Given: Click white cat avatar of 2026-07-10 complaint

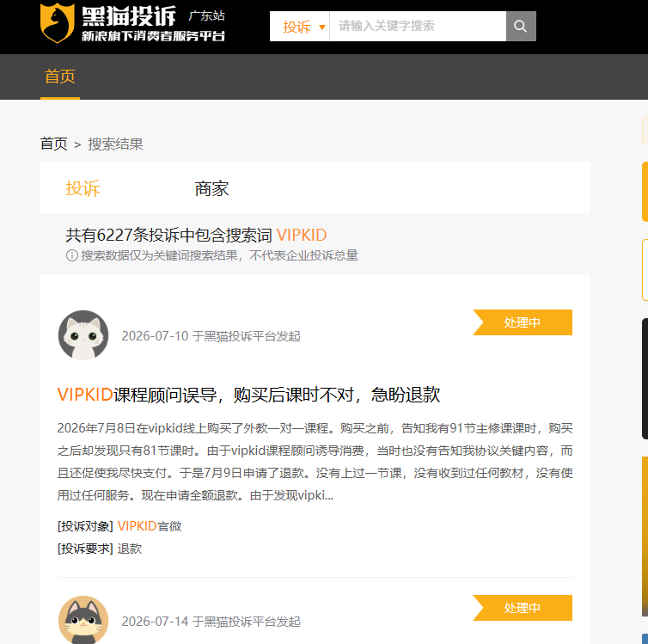Looking at the screenshot, I should pyautogui.click(x=83, y=335).
